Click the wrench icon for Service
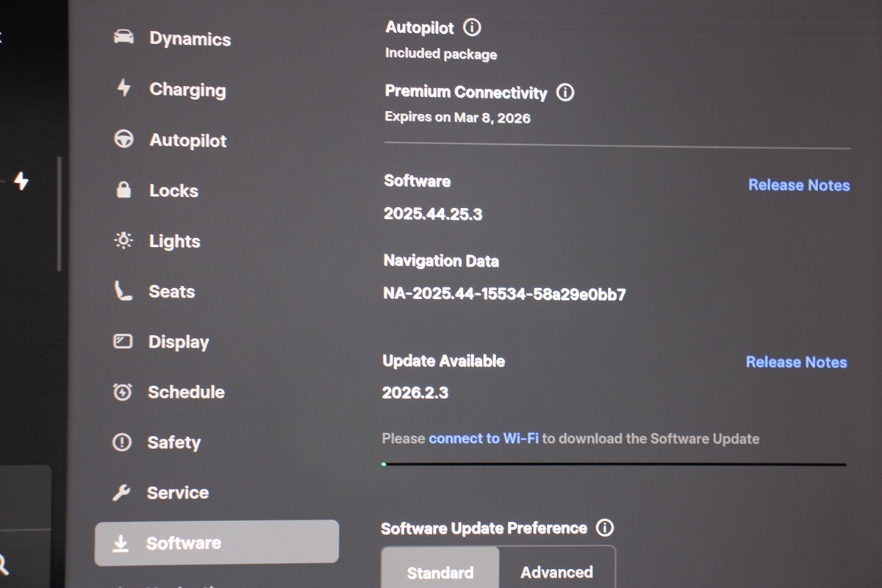This screenshot has width=882, height=588. pyautogui.click(x=121, y=492)
